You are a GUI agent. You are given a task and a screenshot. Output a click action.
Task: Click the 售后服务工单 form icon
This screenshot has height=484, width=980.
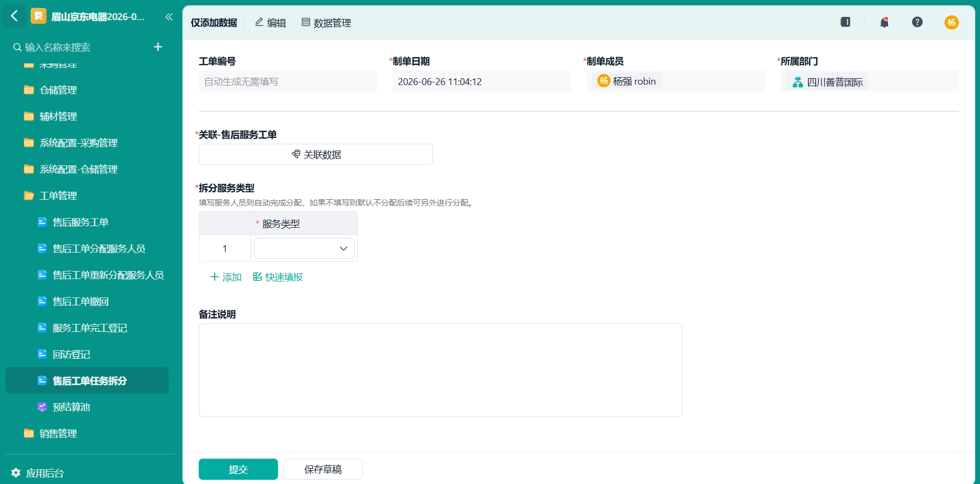tap(42, 222)
